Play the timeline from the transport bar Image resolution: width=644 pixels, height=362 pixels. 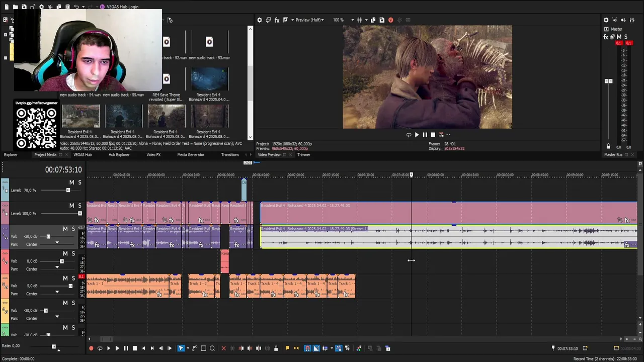(x=117, y=348)
